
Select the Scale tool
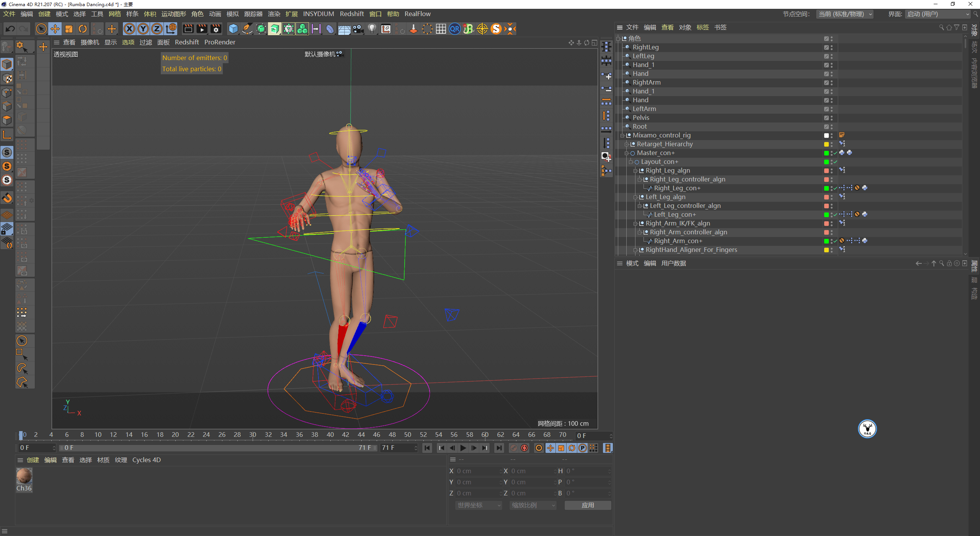[x=69, y=29]
